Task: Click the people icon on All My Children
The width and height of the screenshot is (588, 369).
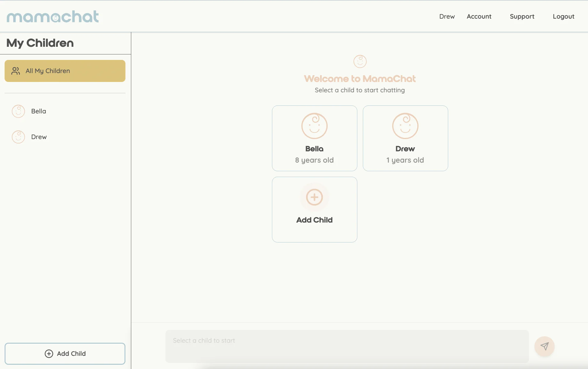Action: click(15, 71)
